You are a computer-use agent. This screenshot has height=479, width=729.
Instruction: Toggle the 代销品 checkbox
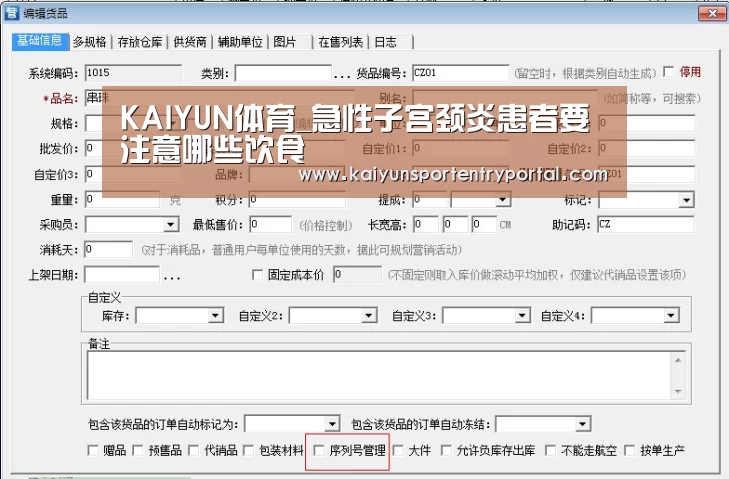click(x=193, y=450)
